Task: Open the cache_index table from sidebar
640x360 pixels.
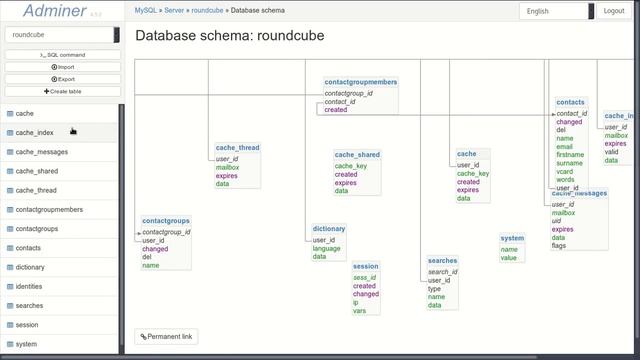Action: click(x=34, y=133)
